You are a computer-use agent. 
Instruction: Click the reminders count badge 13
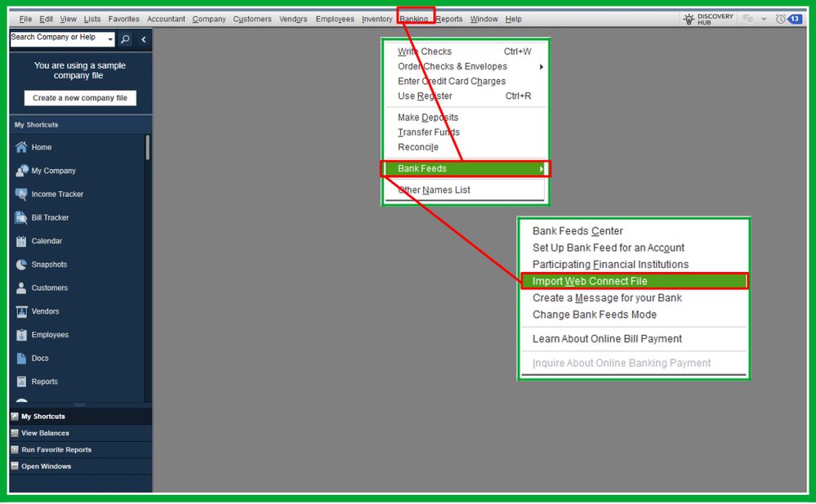click(795, 20)
